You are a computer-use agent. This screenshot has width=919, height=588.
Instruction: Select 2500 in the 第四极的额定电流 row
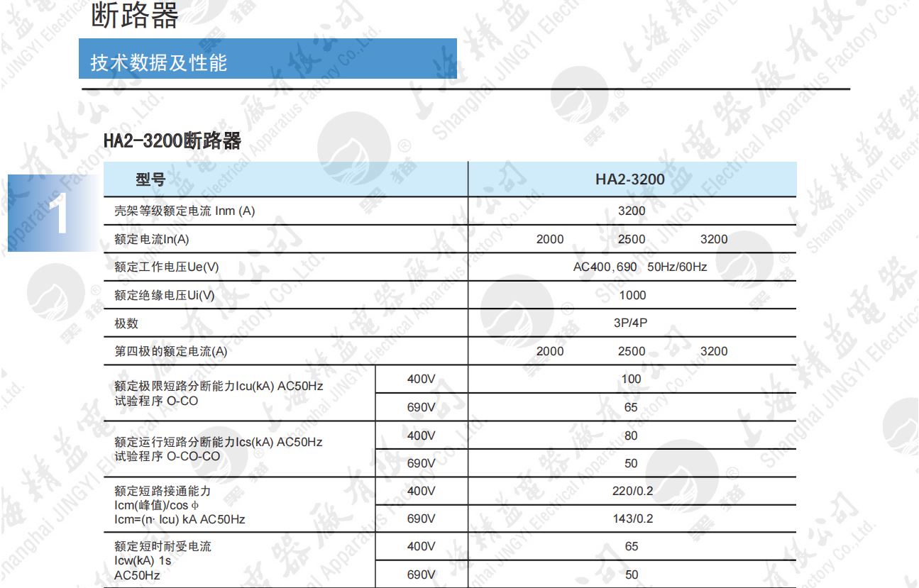pos(632,351)
